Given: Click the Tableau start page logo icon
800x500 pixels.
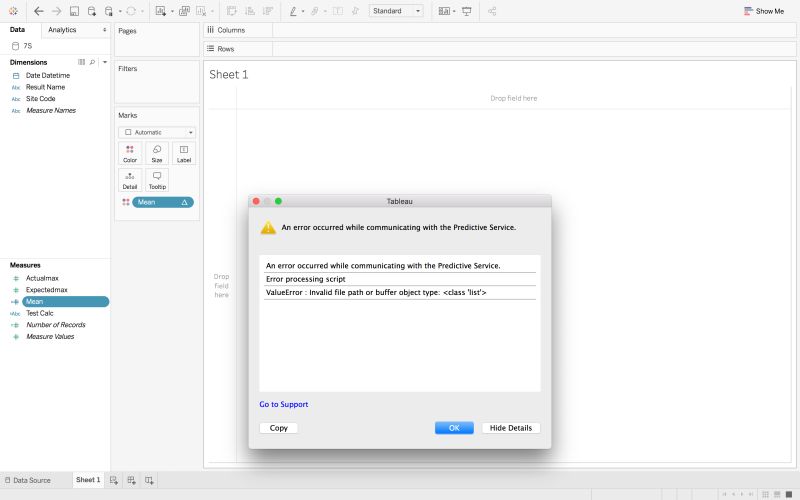Looking at the screenshot, I should pos(13,11).
